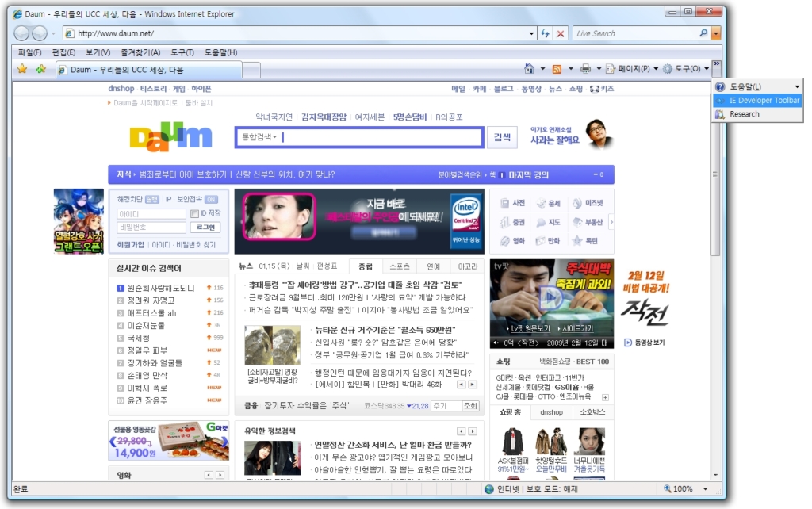Refresh the page using the address bar icon

click(545, 33)
